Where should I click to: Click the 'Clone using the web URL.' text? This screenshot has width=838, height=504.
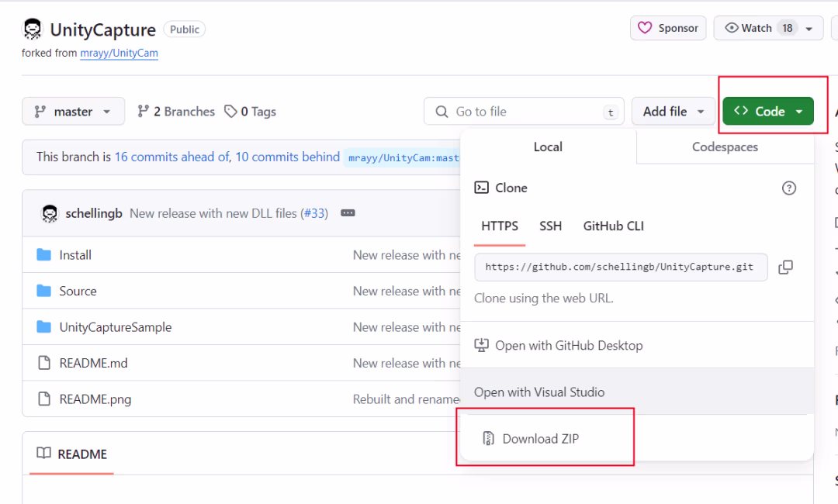(543, 298)
